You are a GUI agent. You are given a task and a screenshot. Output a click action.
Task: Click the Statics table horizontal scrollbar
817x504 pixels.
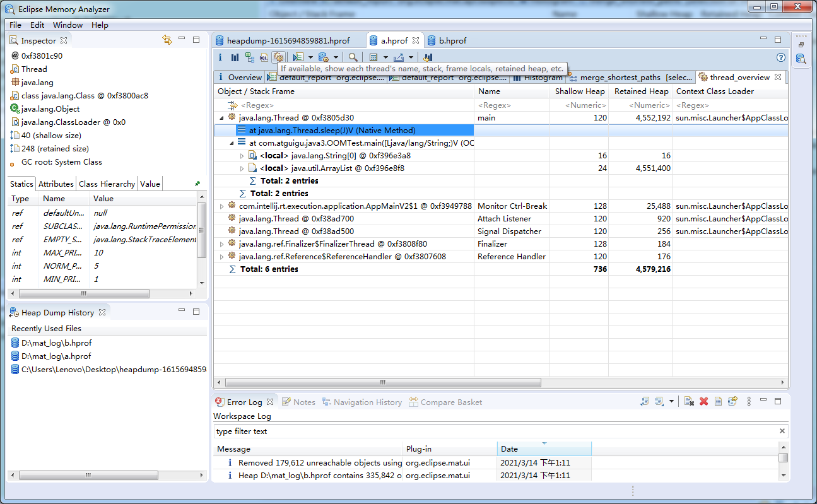pos(84,293)
